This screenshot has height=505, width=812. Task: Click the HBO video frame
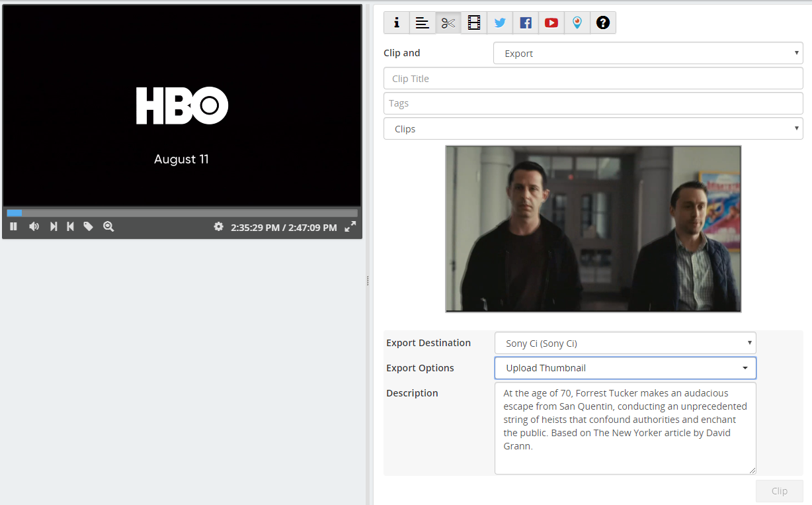tap(182, 106)
